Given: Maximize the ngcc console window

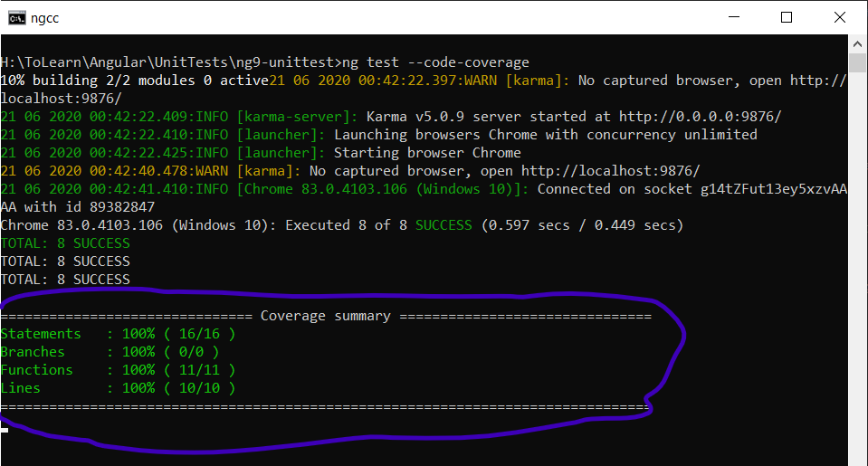Looking at the screenshot, I should coord(786,18).
